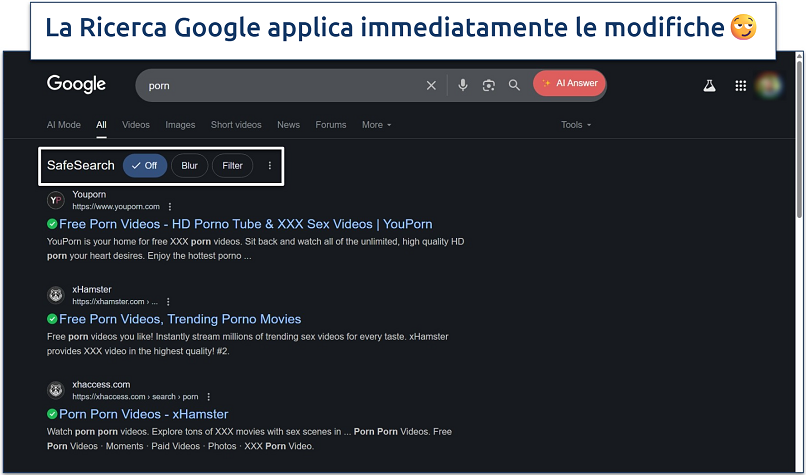Switch to the Images tab
This screenshot has width=806, height=475.
click(180, 125)
